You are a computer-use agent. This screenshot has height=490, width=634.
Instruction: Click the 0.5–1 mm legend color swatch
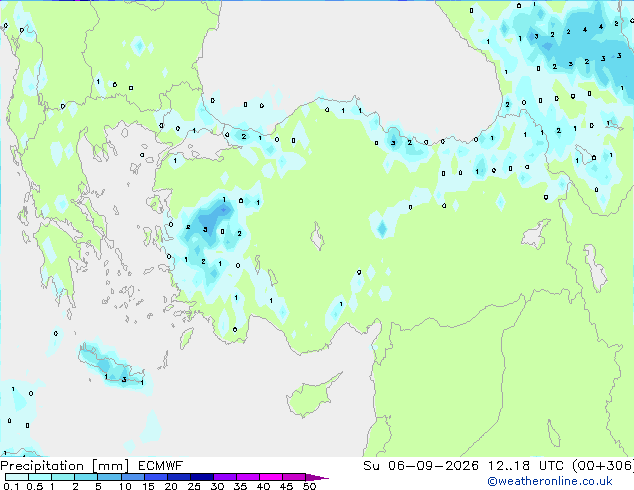[x=40, y=477]
